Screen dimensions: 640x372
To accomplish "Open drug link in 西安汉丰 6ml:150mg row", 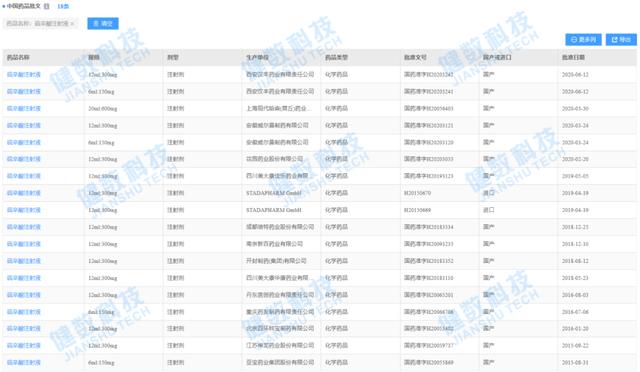I will 24,91.
